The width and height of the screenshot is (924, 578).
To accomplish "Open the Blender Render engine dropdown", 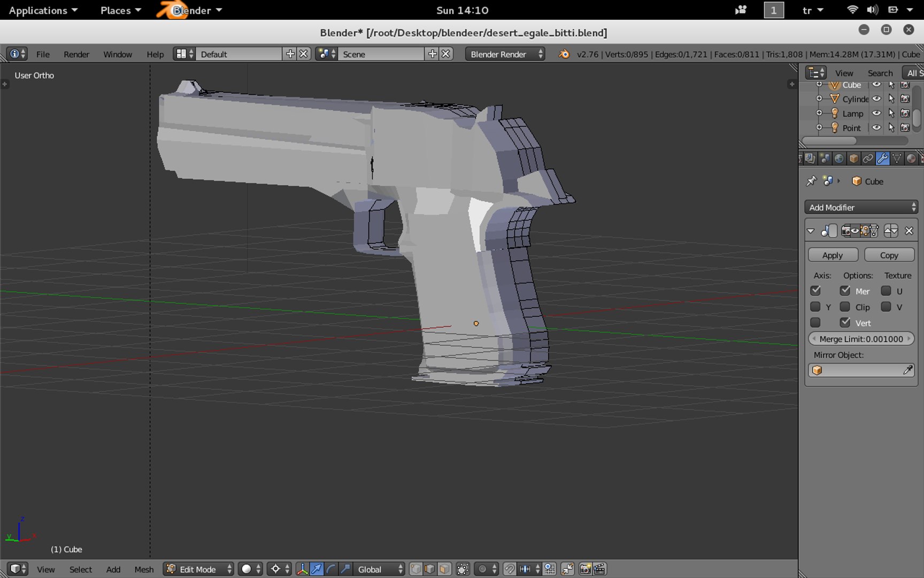I will [505, 54].
